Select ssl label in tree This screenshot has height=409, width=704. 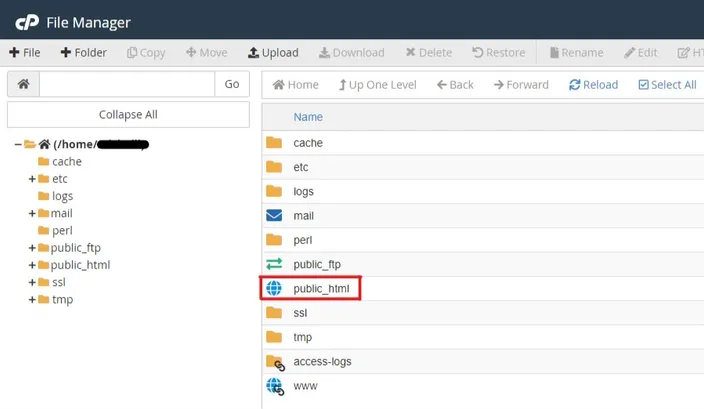59,282
